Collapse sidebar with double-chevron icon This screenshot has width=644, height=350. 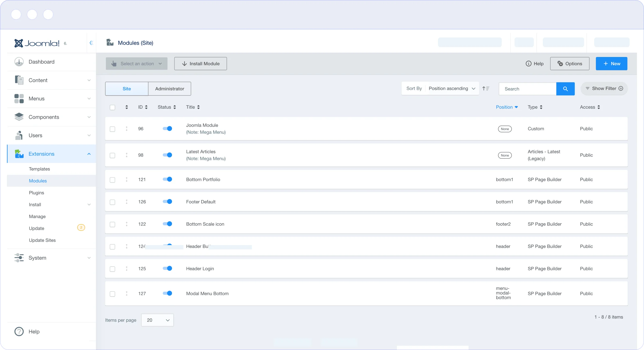click(91, 43)
